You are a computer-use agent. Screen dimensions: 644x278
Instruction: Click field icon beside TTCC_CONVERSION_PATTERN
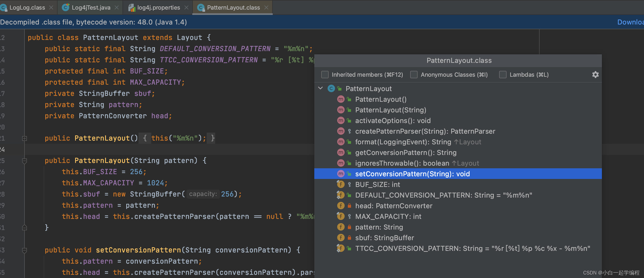[x=341, y=248]
